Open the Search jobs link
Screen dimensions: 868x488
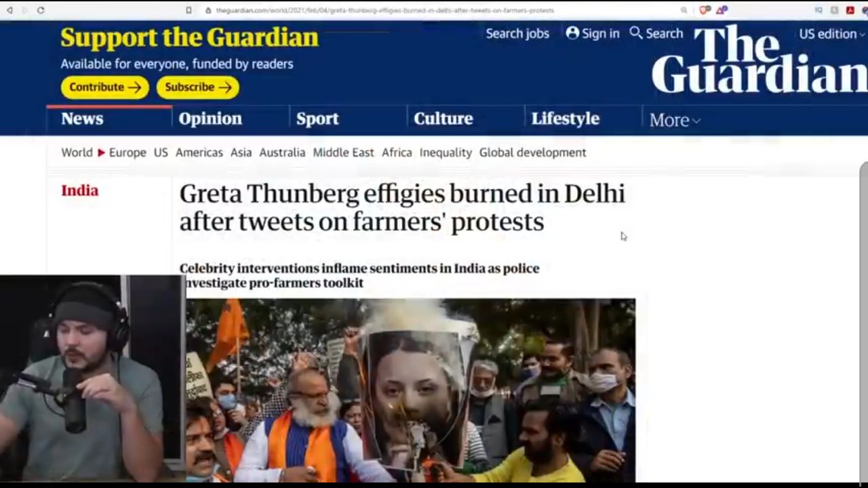(x=517, y=33)
